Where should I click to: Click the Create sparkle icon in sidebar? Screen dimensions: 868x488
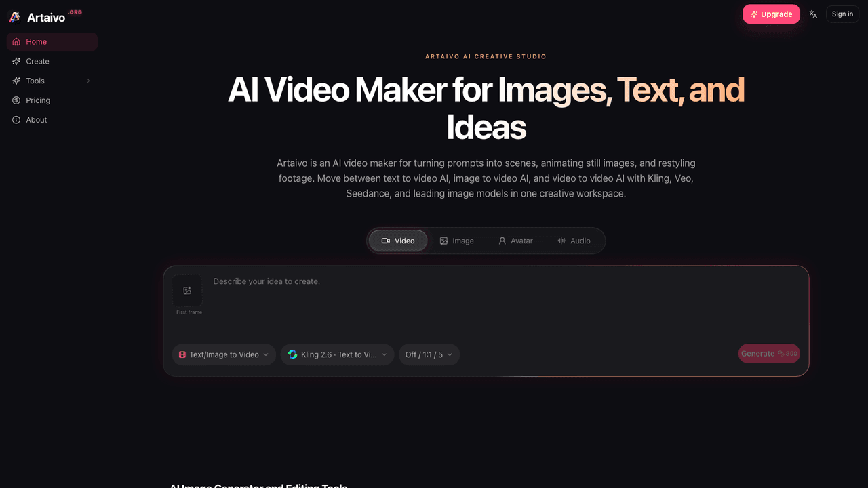[x=16, y=61]
